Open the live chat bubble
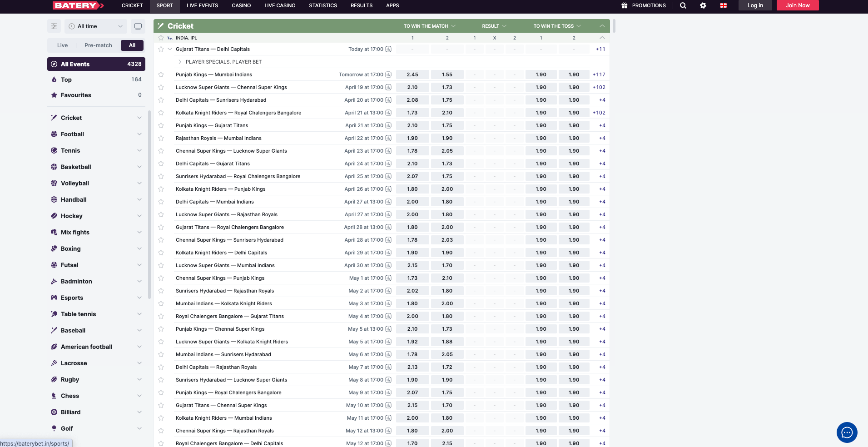The image size is (868, 447). point(847,432)
